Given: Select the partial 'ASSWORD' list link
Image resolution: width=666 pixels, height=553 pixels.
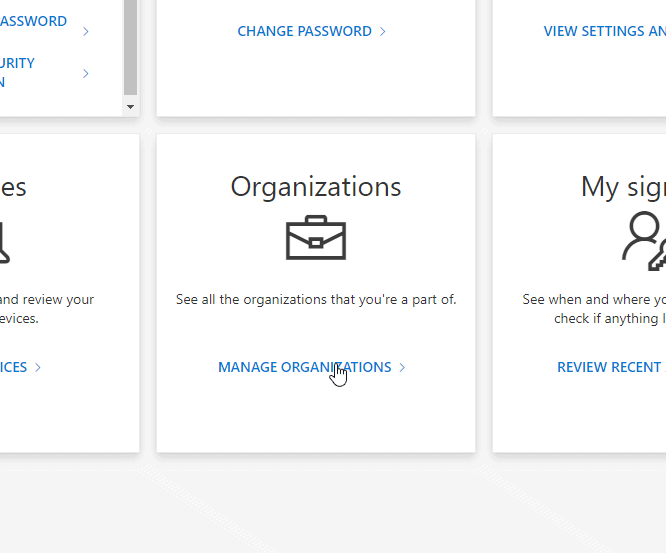Looking at the screenshot, I should (x=33, y=21).
